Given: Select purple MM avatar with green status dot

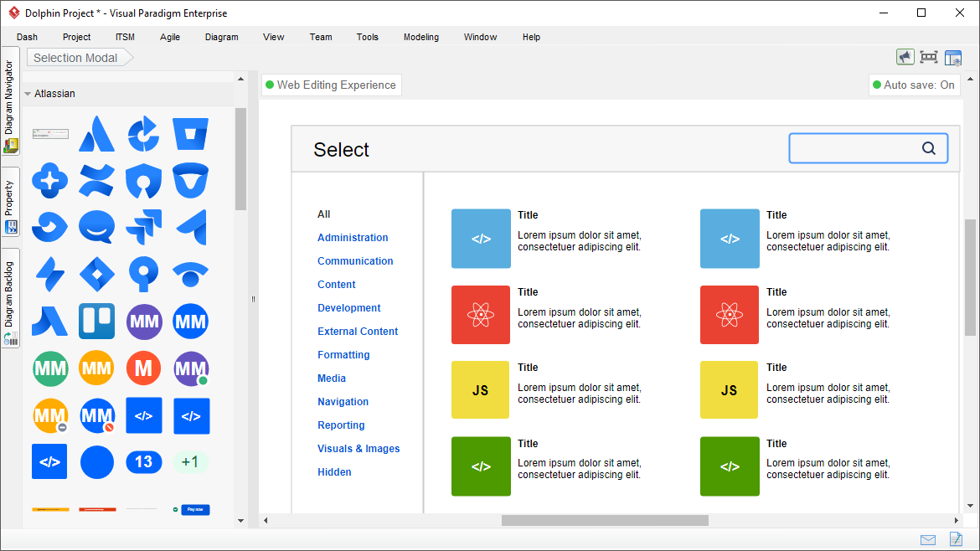Looking at the screenshot, I should coord(191,368).
